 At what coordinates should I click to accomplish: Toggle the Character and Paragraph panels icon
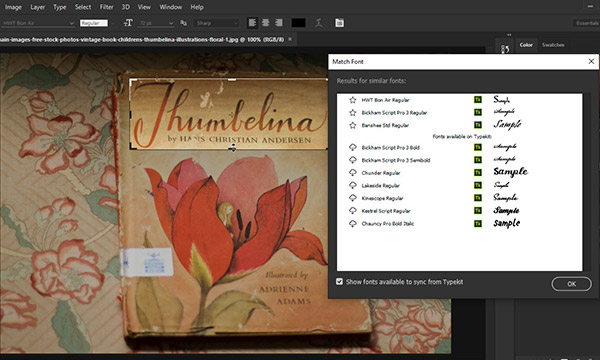coord(339,23)
